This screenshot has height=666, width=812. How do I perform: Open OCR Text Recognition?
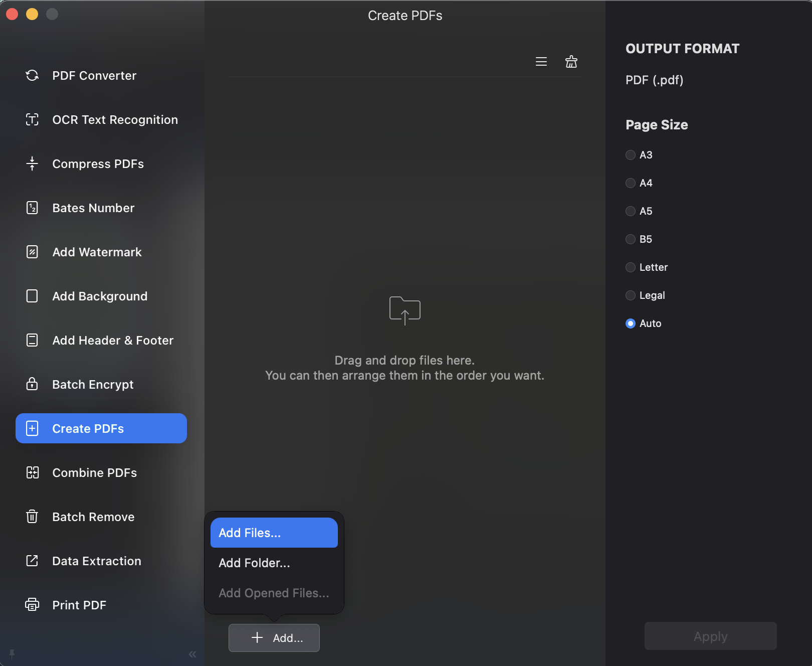[115, 119]
